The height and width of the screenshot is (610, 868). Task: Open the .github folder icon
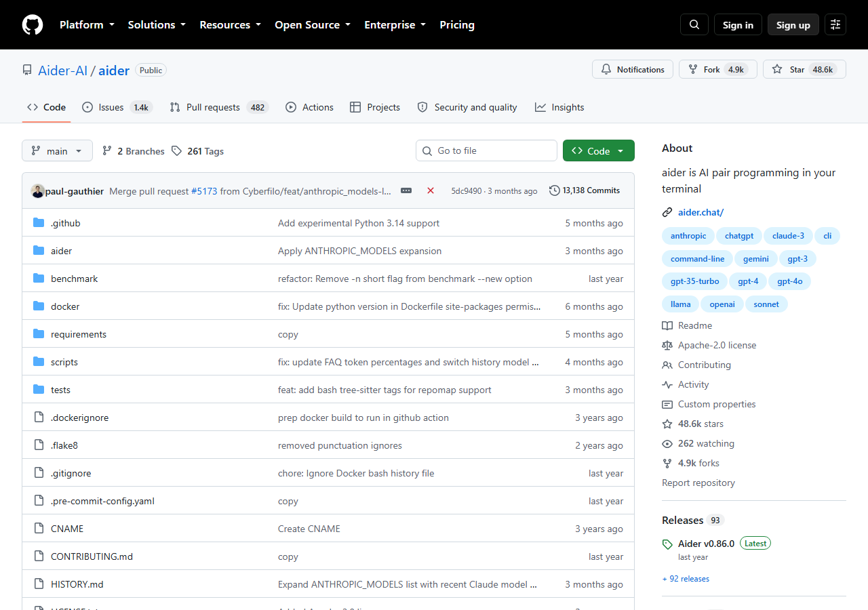coord(39,223)
